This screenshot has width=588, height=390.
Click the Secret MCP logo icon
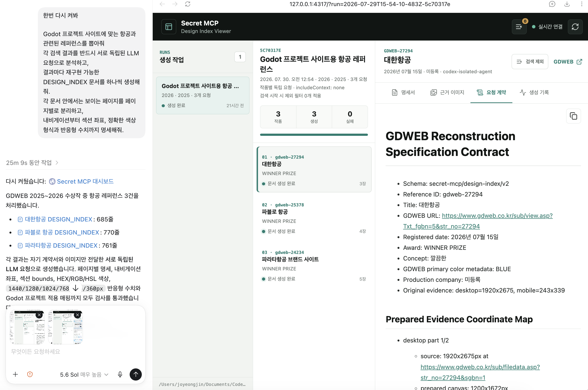(x=169, y=27)
